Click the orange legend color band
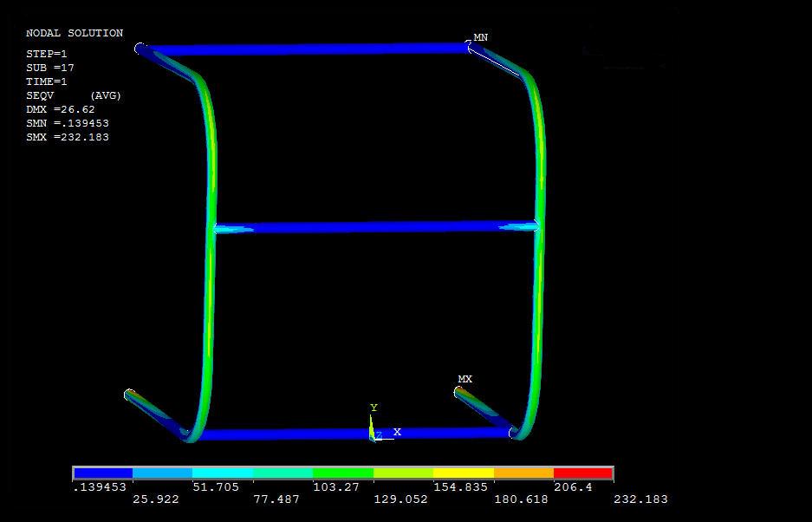The image size is (812, 522). (x=523, y=473)
